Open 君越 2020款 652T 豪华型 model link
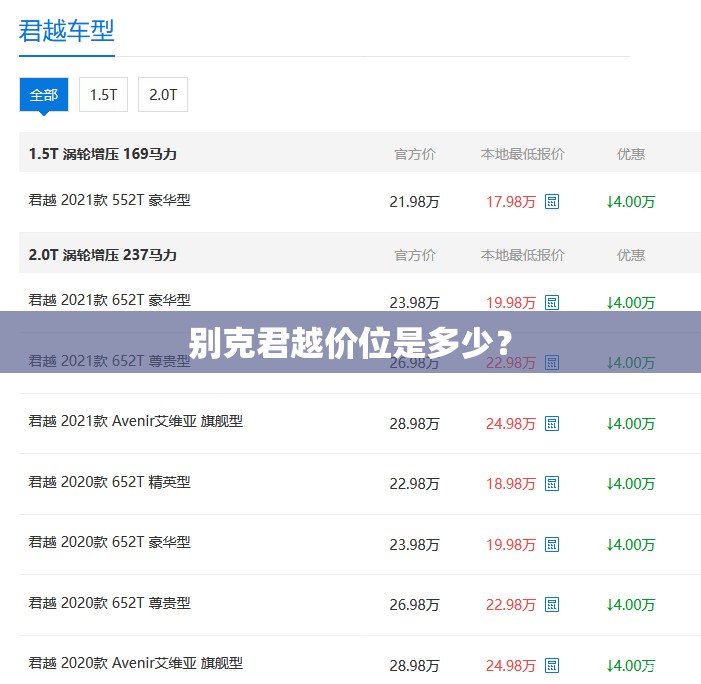This screenshot has width=701, height=684. [x=110, y=542]
